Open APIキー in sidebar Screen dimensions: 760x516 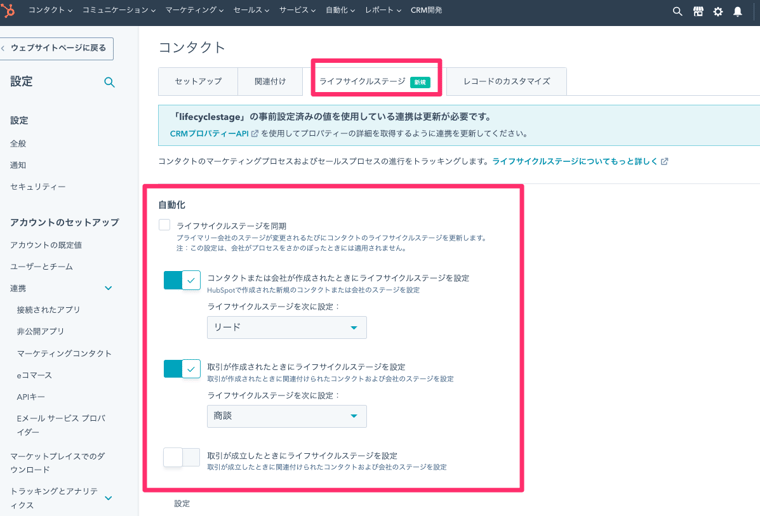pyautogui.click(x=31, y=397)
